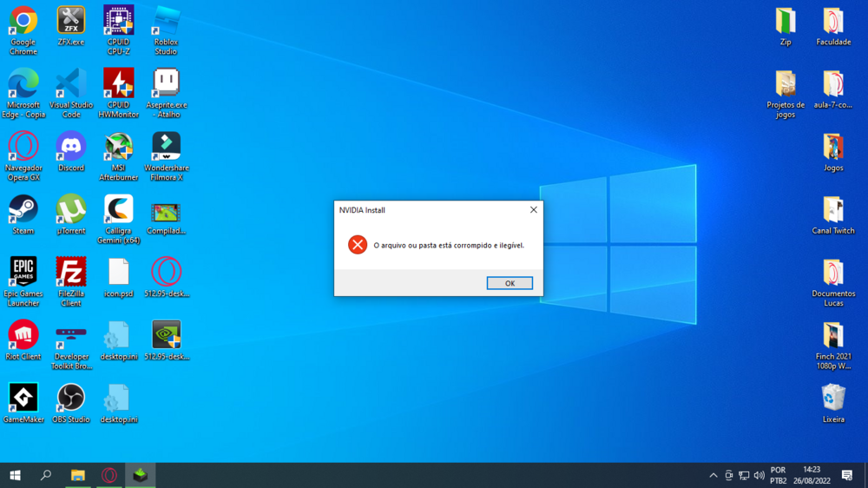Screen dimensions: 868x488
Task: Select the Epic Games Launcher icon
Action: (23, 282)
